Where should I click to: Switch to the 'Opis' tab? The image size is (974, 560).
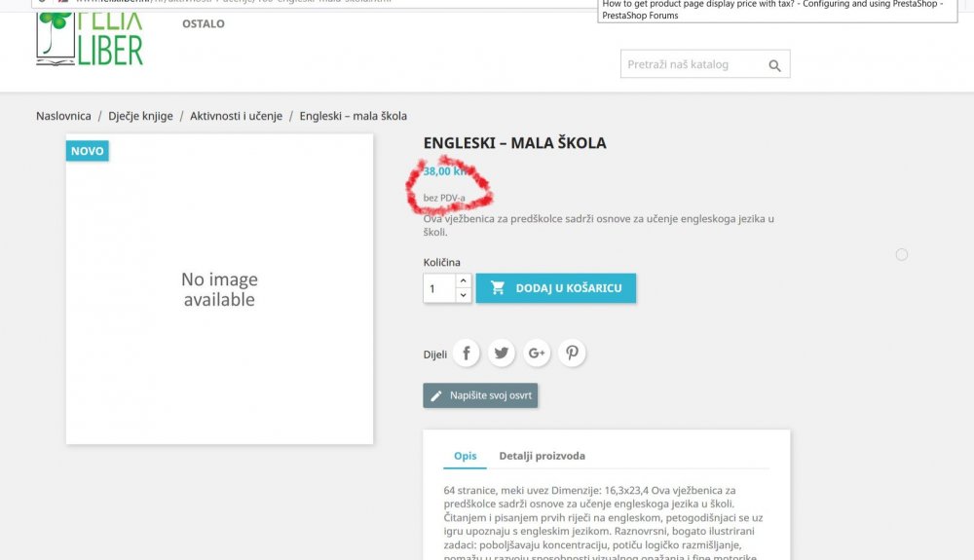[466, 456]
